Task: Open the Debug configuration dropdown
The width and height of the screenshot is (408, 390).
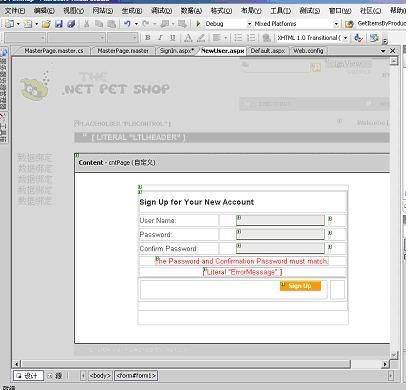Action: point(249,24)
